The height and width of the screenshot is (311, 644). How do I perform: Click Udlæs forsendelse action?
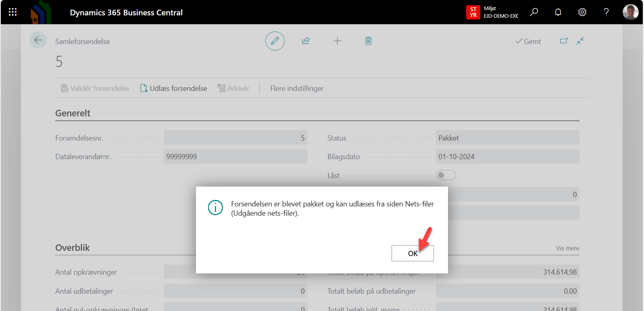click(174, 88)
